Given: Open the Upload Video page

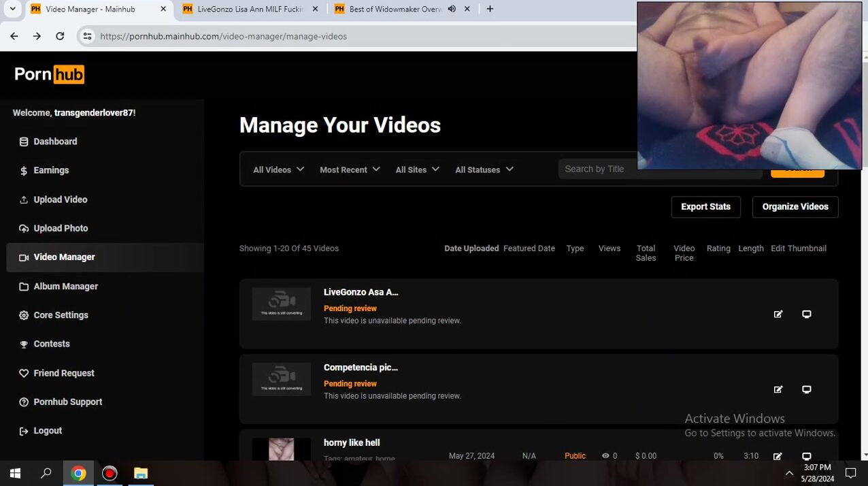Looking at the screenshot, I should (x=60, y=199).
